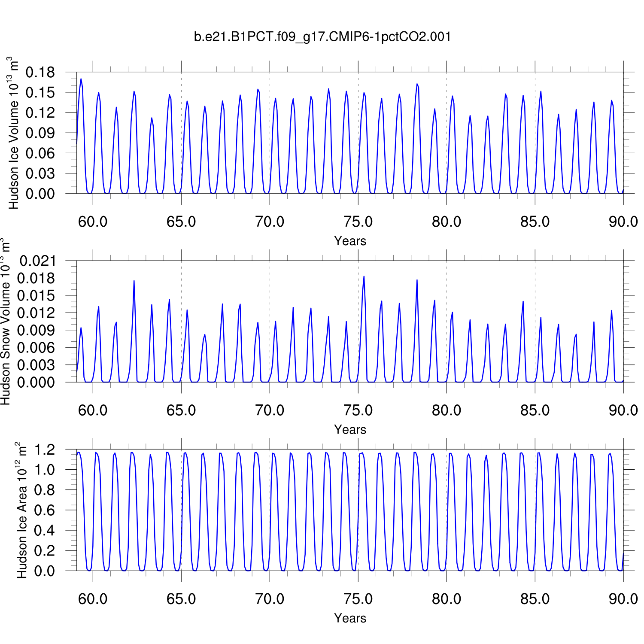This screenshot has width=644, height=644.
Task: Click the 80.0 year tick below the ice volume plot
Action: [x=447, y=222]
